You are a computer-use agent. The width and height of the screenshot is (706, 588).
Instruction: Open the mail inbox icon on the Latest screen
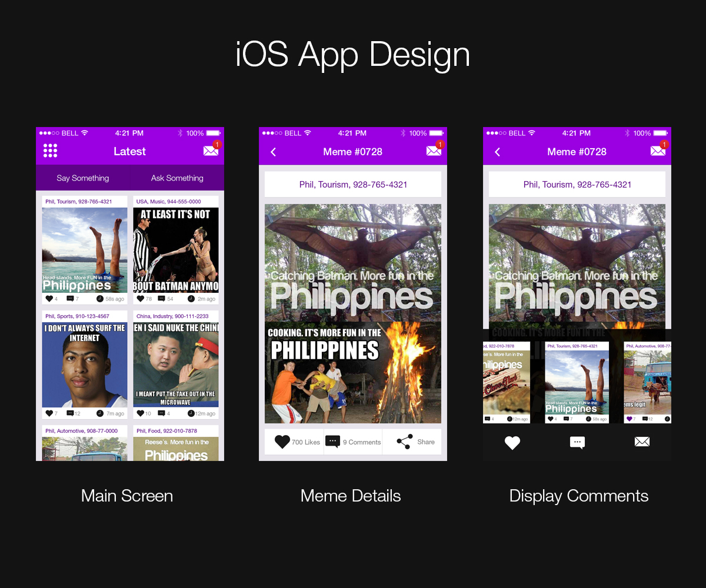pos(211,151)
